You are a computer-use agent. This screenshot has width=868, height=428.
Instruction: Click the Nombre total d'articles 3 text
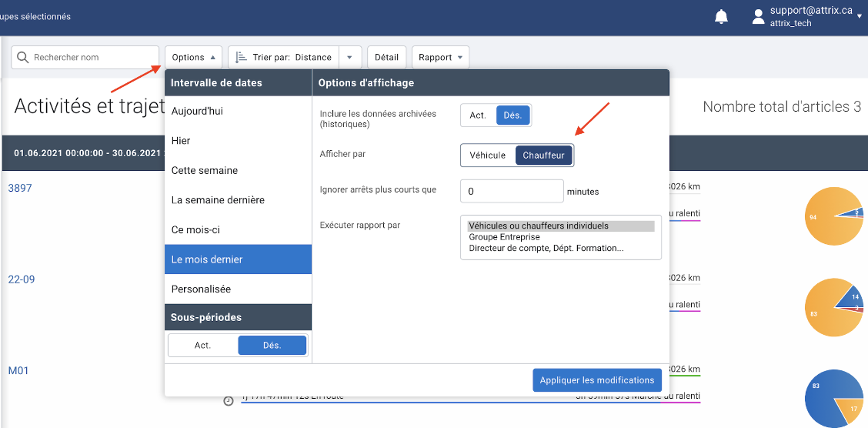[782, 107]
